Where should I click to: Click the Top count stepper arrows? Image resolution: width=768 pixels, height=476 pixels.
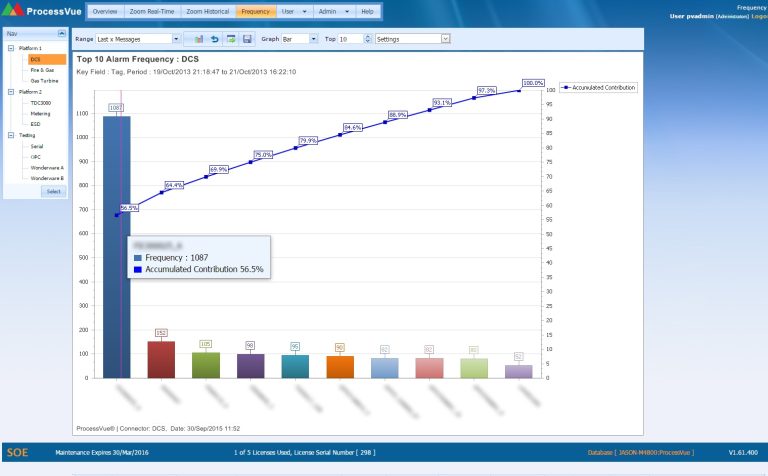(x=367, y=39)
